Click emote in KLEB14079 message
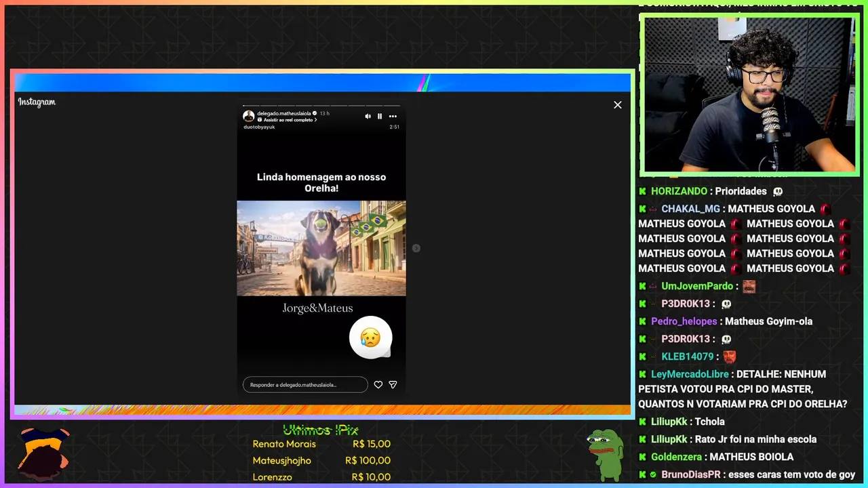The width and height of the screenshot is (868, 488). point(729,357)
